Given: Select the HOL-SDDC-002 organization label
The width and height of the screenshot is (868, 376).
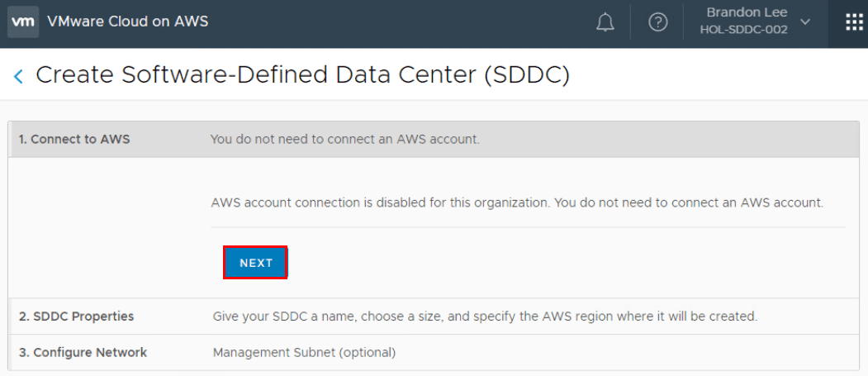Looking at the screenshot, I should pyautogui.click(x=743, y=30).
